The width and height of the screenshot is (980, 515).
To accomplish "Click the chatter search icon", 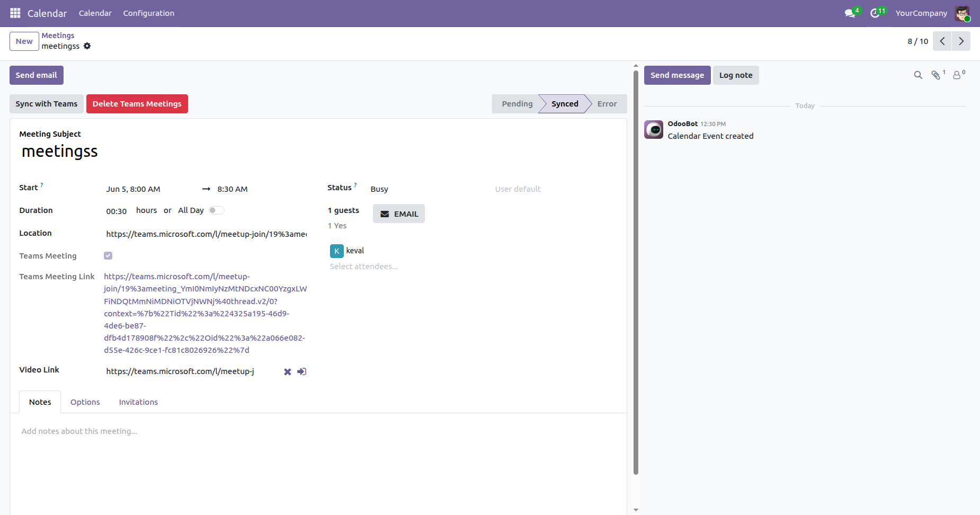I will (918, 75).
